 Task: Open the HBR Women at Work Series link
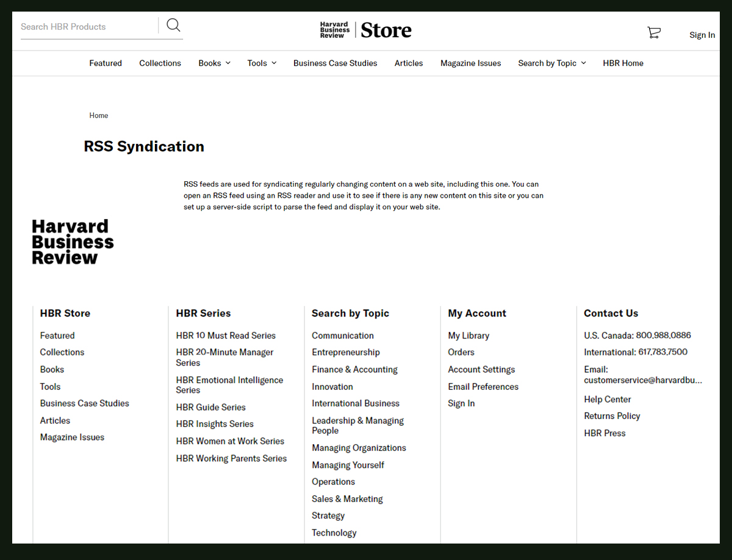[230, 440]
